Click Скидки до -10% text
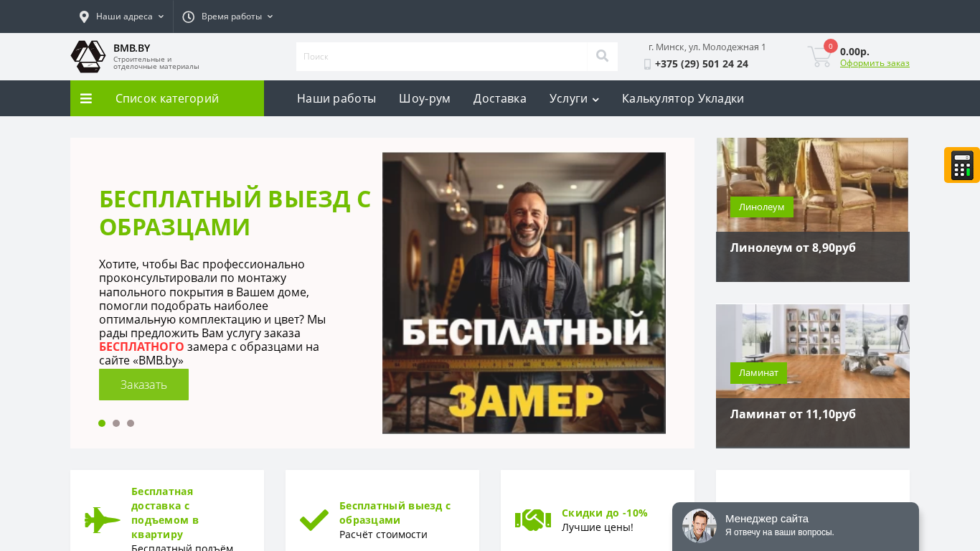Screen dimensions: 980x551 pos(605,513)
